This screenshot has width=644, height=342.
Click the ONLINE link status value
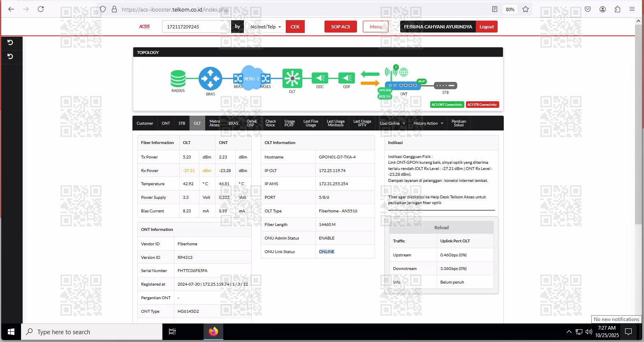pyautogui.click(x=327, y=252)
